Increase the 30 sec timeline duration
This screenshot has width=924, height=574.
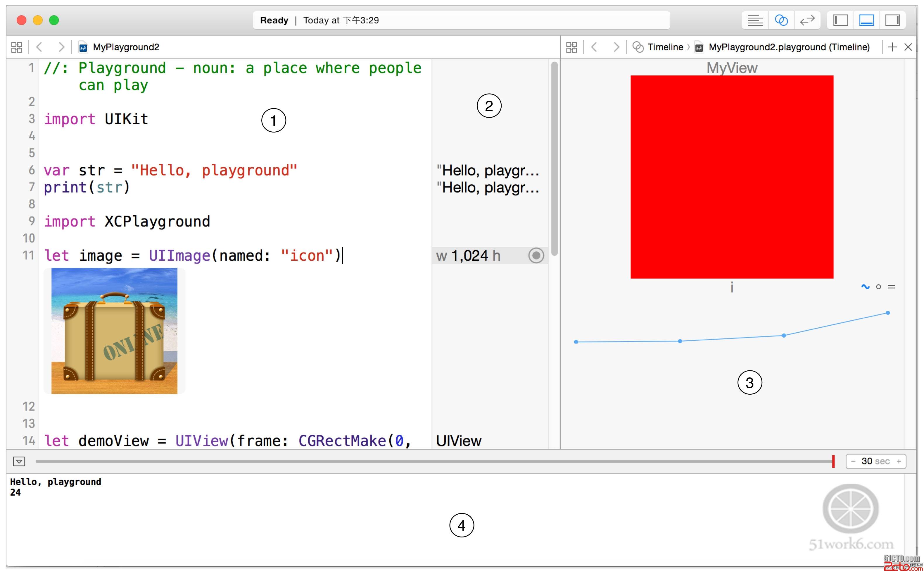pos(899,461)
